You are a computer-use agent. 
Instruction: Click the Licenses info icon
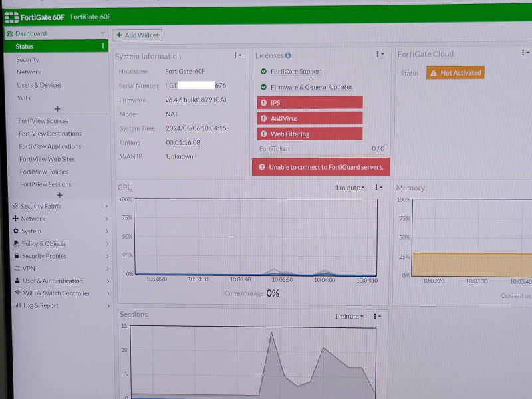tap(288, 55)
